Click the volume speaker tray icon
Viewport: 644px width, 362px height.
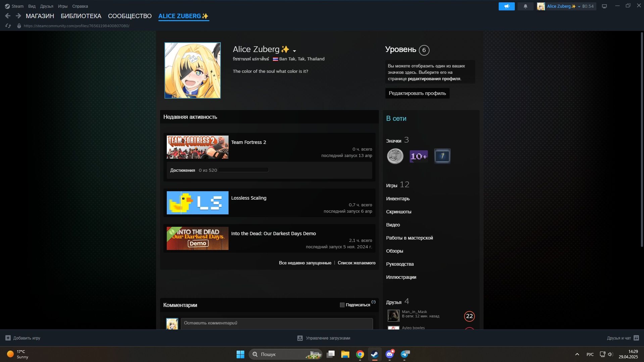[x=610, y=354]
